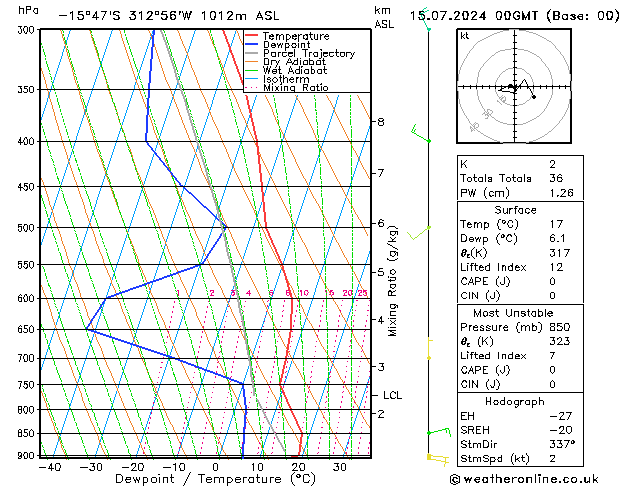Click the yellow wind barb near 700 hPa
The image size is (629, 486).
pos(430,349)
